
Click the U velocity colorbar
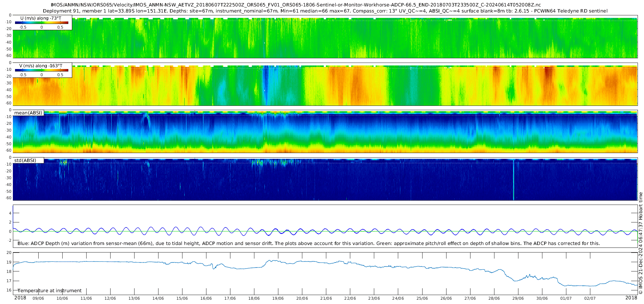point(42,23)
